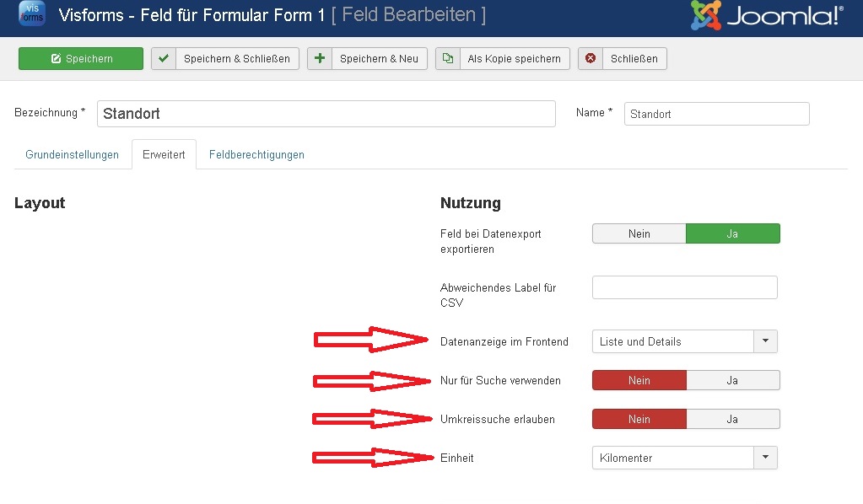Click the Abweichendes Label für CSV input field
The image size is (863, 504).
(684, 287)
